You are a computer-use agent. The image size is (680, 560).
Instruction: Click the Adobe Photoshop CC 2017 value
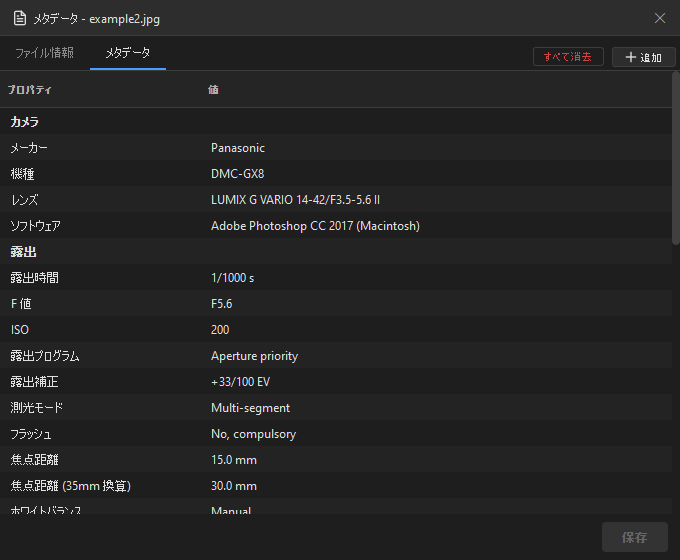point(315,226)
